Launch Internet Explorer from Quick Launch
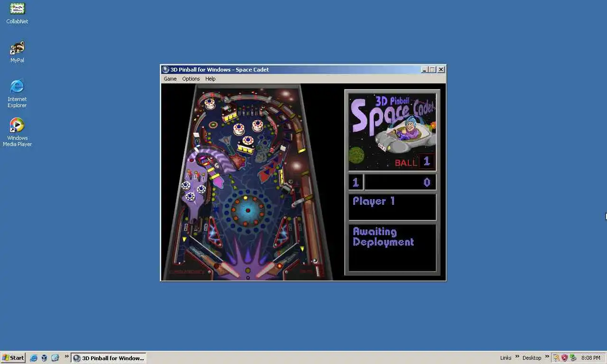Image resolution: width=607 pixels, height=364 pixels. point(33,358)
